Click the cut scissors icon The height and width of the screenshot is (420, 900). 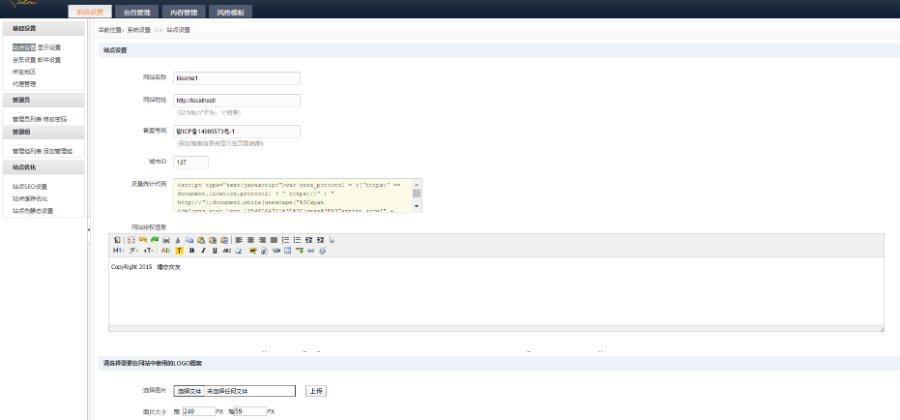(x=178, y=240)
